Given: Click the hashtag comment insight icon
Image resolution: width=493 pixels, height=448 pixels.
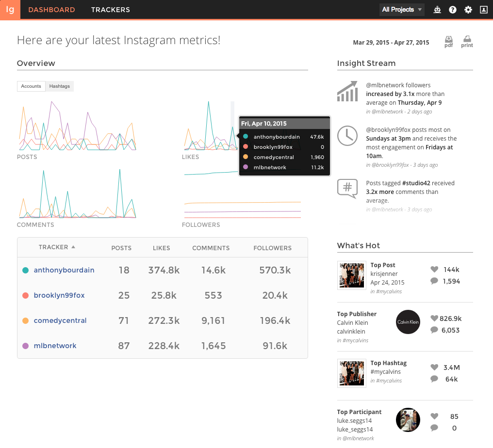Looking at the screenshot, I should pos(347,188).
